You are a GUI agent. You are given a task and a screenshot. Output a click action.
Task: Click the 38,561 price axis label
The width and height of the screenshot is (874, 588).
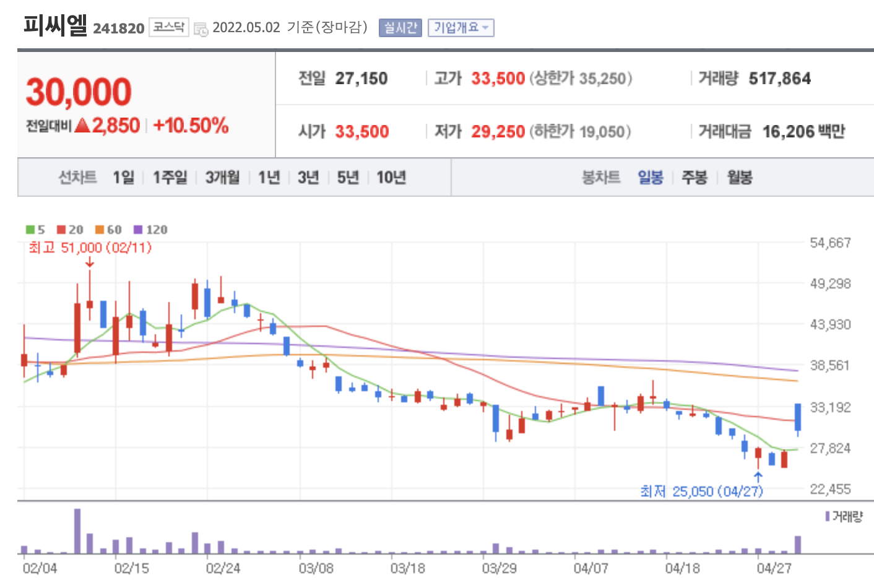pyautogui.click(x=830, y=366)
